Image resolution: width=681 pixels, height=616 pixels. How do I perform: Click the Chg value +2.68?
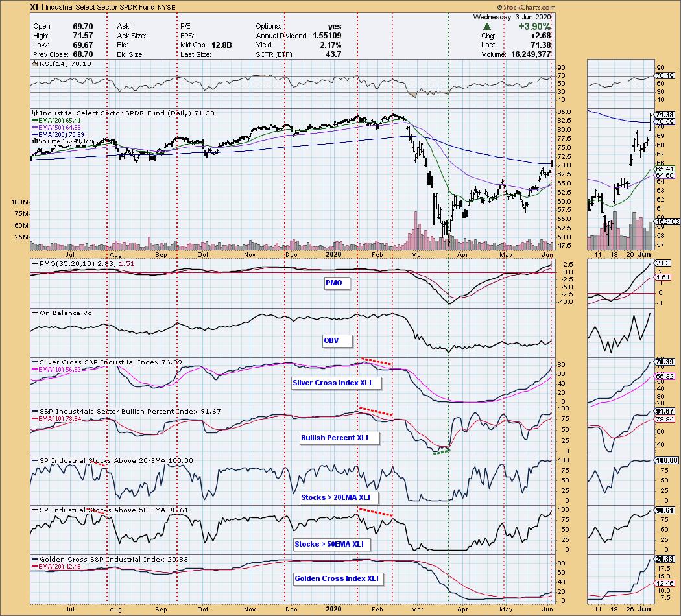tap(541, 36)
